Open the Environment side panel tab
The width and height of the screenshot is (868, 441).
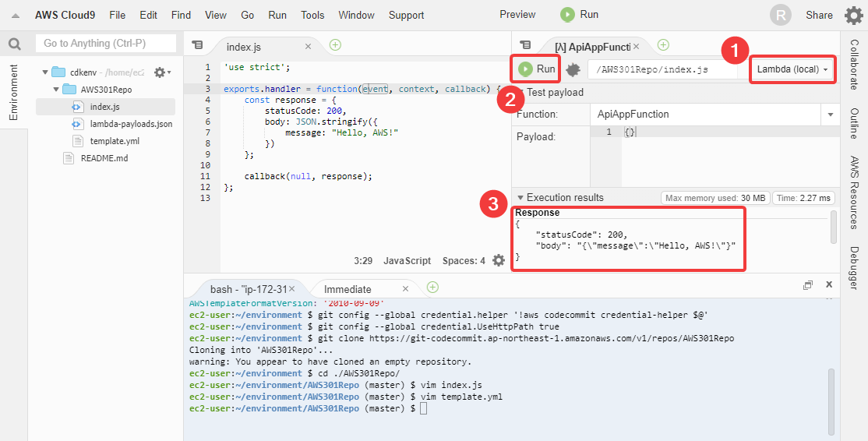(x=14, y=92)
